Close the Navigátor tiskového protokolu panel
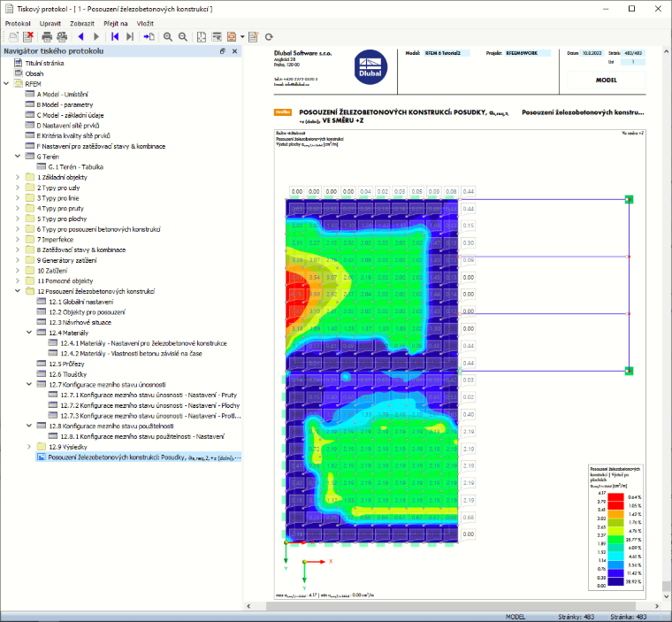Viewport: 672px width, 622px height. point(234,51)
